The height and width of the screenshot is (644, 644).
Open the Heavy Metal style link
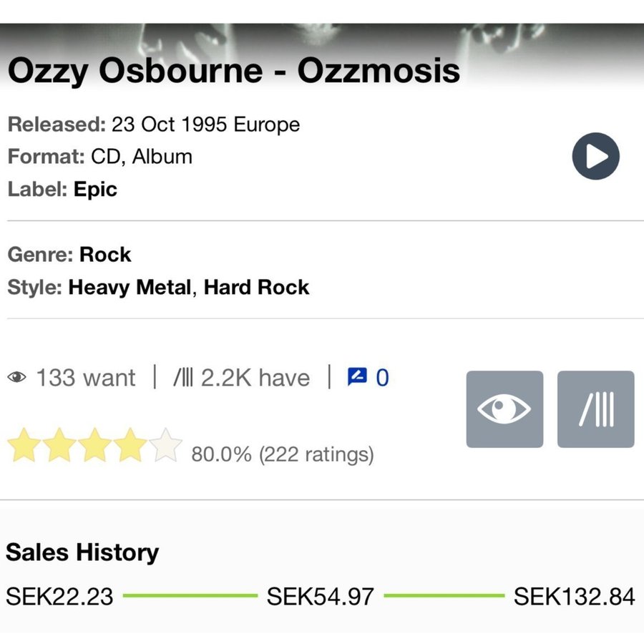[130, 287]
